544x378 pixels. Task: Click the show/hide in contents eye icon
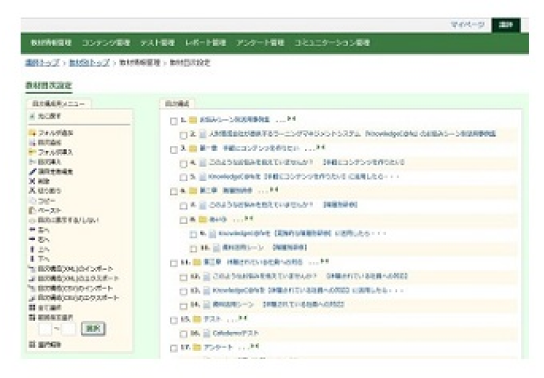32,220
